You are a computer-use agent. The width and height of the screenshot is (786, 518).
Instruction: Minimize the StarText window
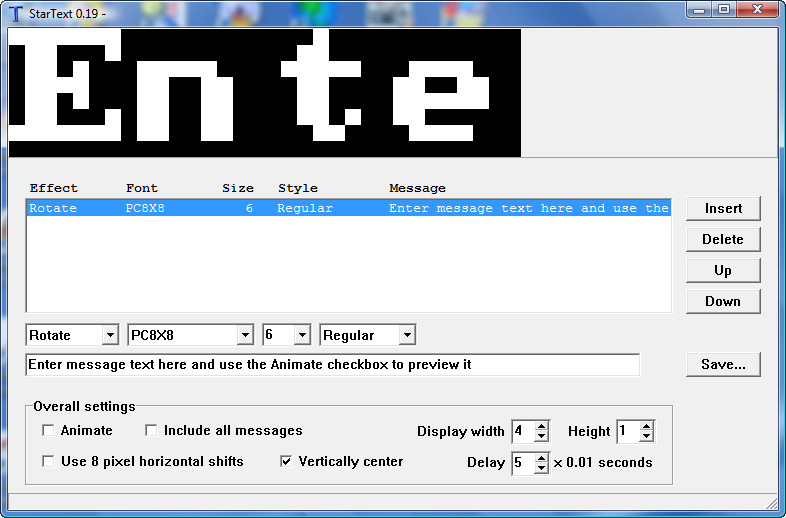[x=700, y=9]
